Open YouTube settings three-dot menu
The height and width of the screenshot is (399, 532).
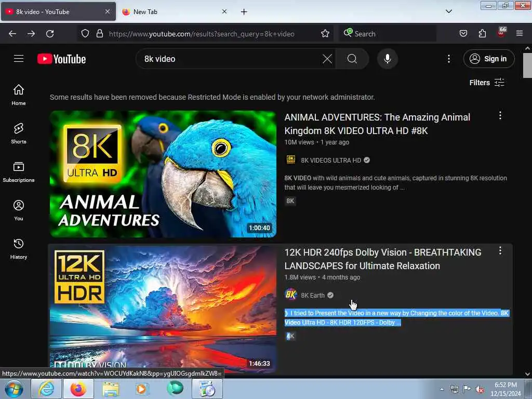click(x=448, y=59)
